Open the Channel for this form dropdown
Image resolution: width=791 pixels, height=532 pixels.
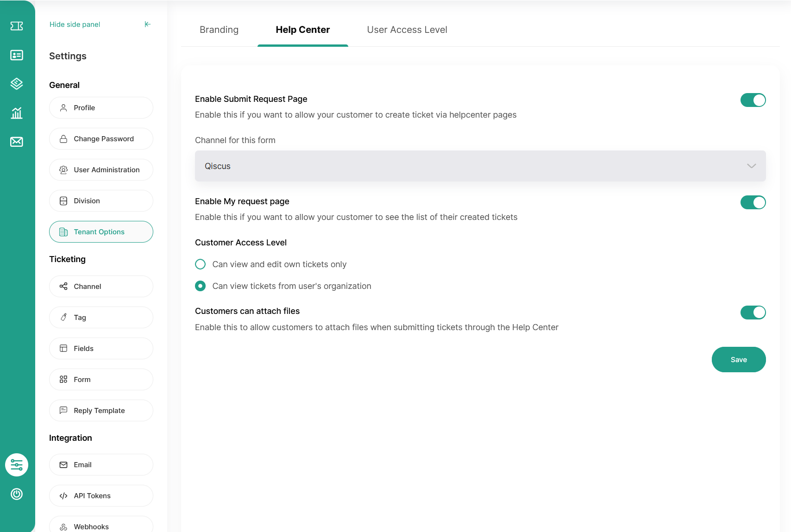click(480, 166)
